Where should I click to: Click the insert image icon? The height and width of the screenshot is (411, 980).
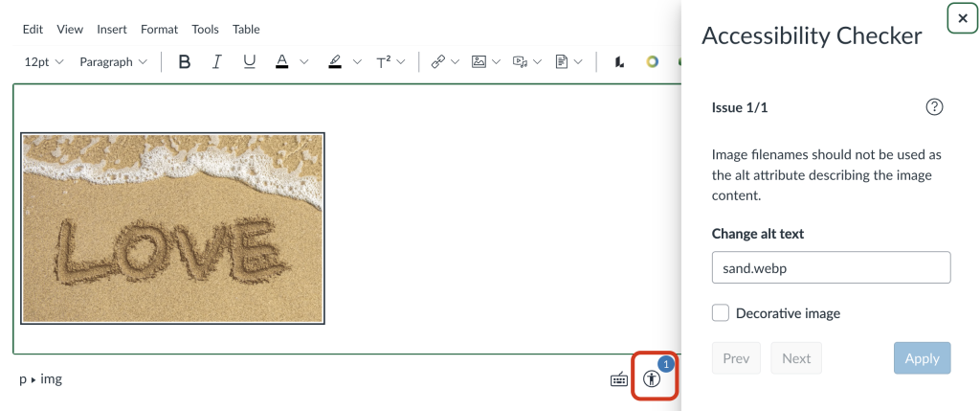pyautogui.click(x=479, y=62)
